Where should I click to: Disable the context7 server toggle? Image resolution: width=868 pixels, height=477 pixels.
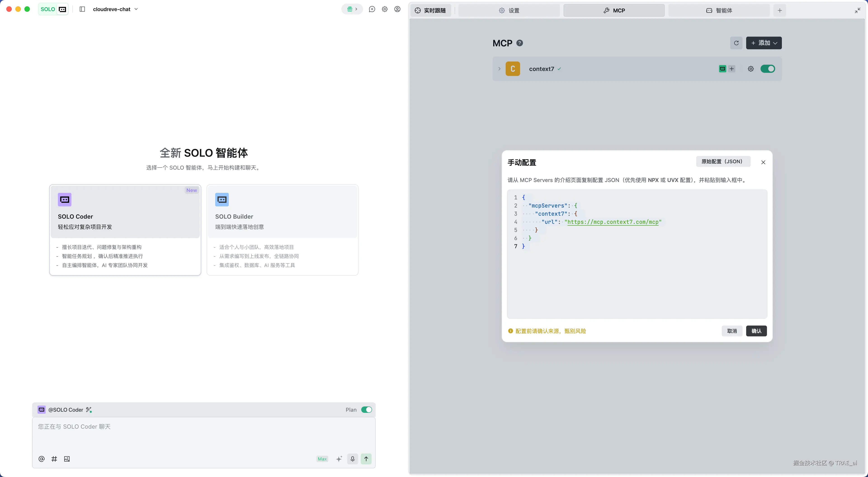768,69
